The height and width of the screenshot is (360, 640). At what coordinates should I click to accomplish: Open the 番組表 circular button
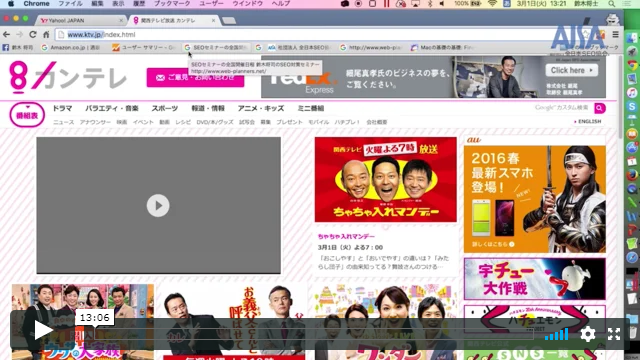(27, 115)
